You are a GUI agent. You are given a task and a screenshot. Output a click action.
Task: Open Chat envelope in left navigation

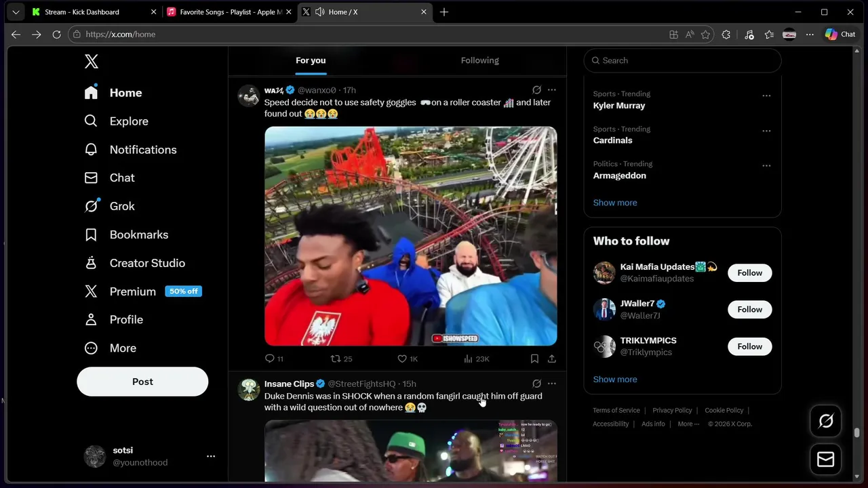[109, 178]
